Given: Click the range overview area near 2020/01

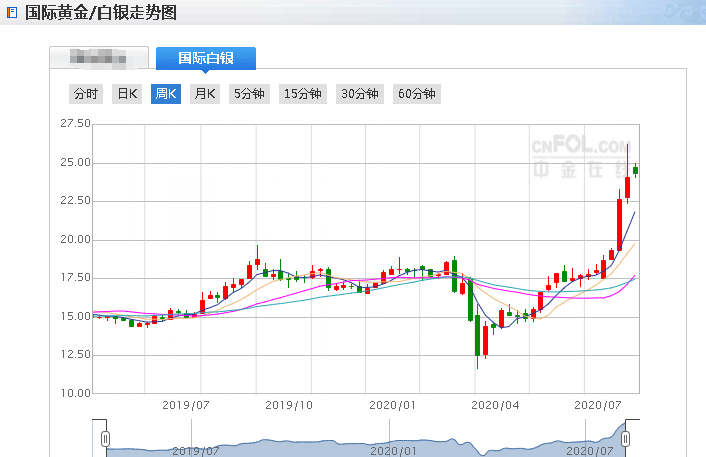Looking at the screenshot, I should click(x=394, y=446).
